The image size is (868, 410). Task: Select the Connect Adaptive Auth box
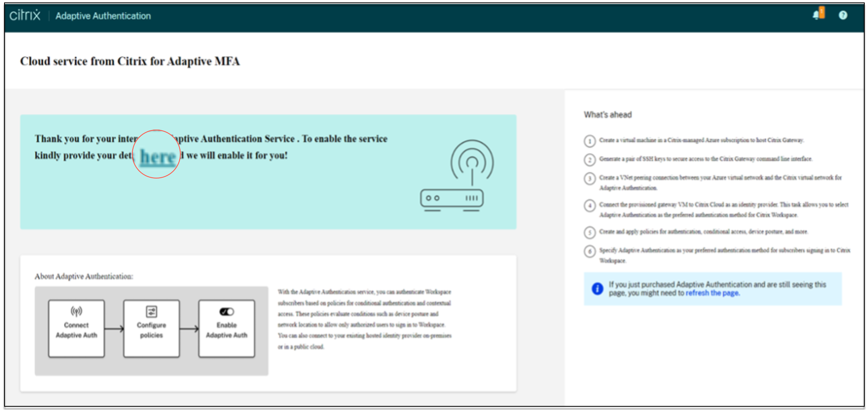(77, 328)
